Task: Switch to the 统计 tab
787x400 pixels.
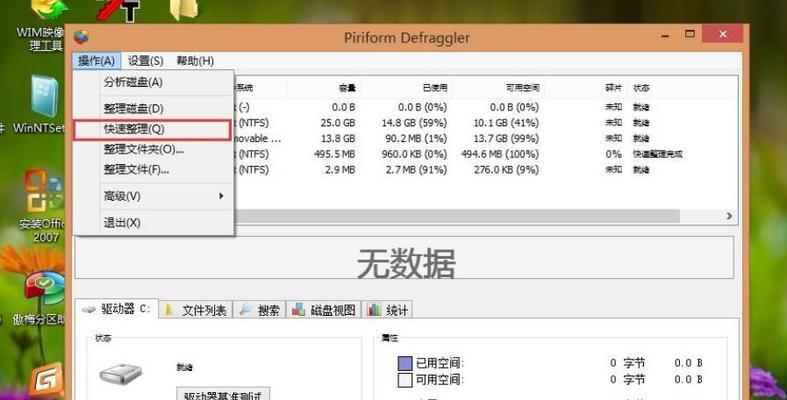Action: coord(387,310)
